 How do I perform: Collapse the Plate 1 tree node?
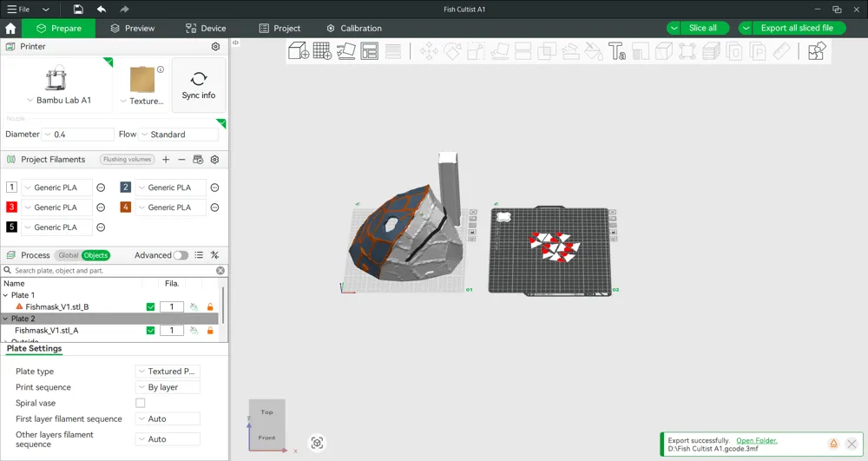point(6,295)
